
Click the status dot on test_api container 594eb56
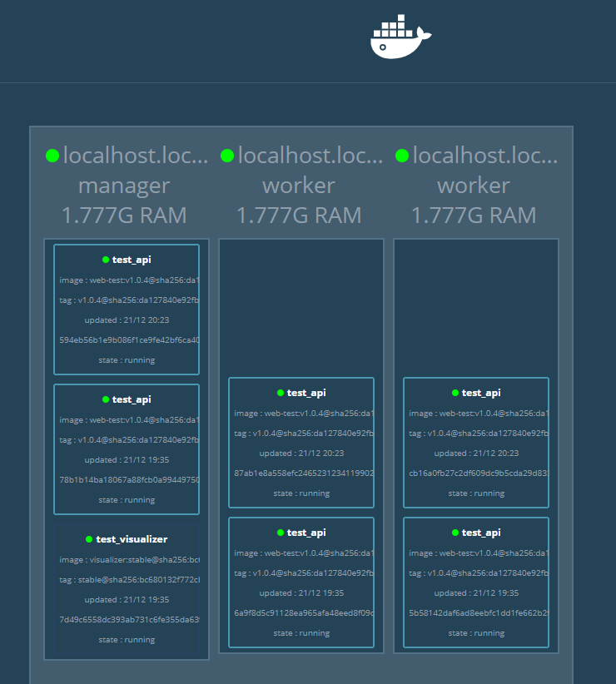[106, 260]
